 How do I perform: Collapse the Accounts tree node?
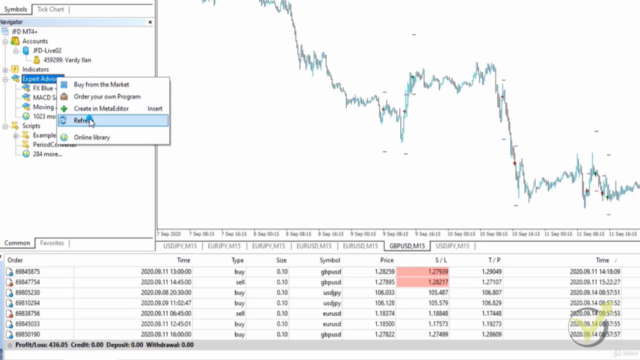[x=5, y=41]
